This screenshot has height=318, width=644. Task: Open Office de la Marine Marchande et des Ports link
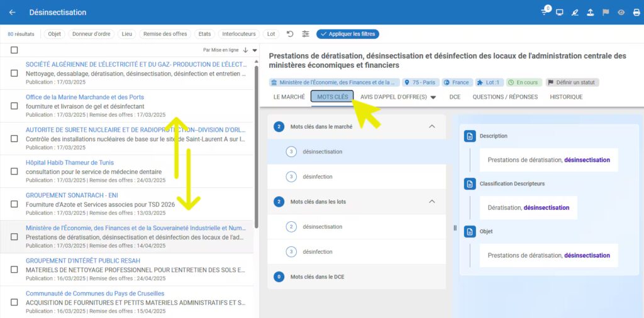[85, 97]
